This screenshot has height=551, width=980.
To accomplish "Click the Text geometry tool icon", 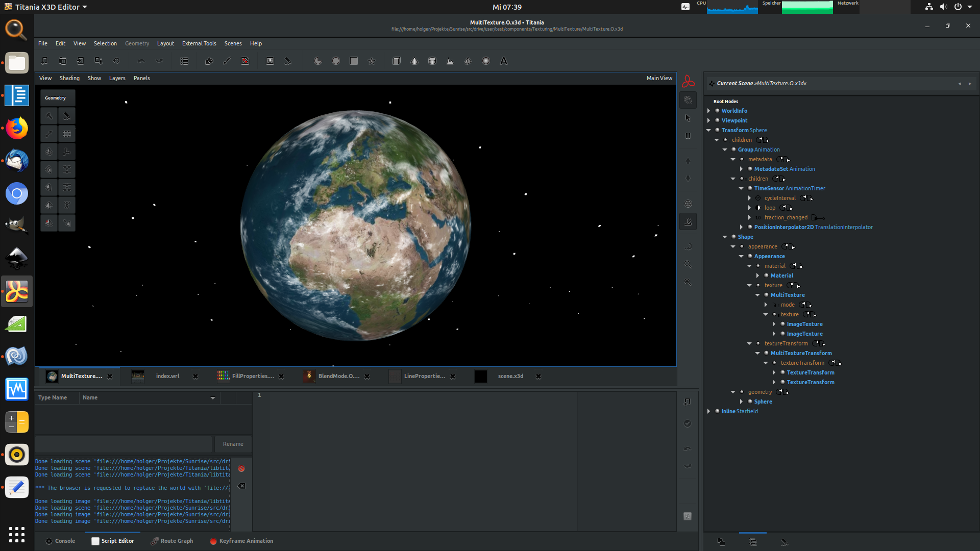I will point(503,61).
